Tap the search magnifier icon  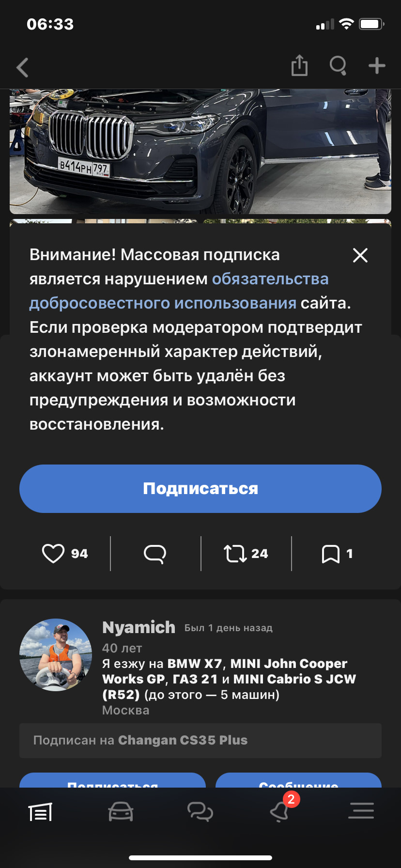pyautogui.click(x=338, y=66)
